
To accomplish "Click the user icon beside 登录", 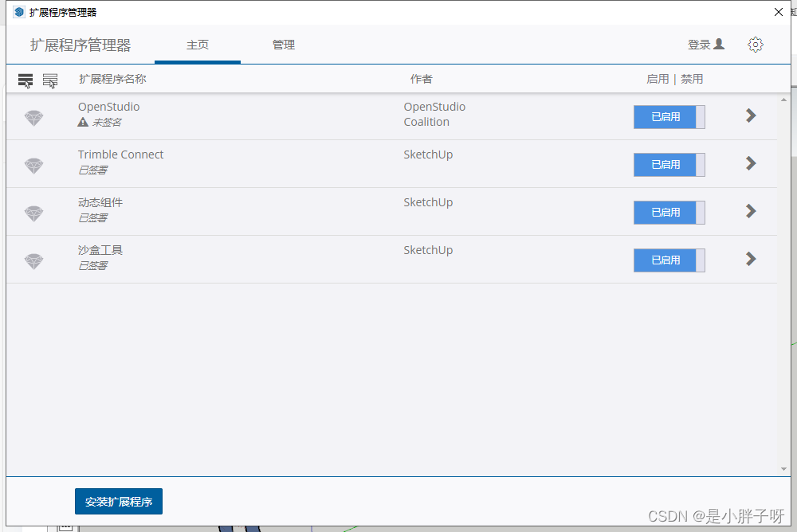I will [x=719, y=45].
